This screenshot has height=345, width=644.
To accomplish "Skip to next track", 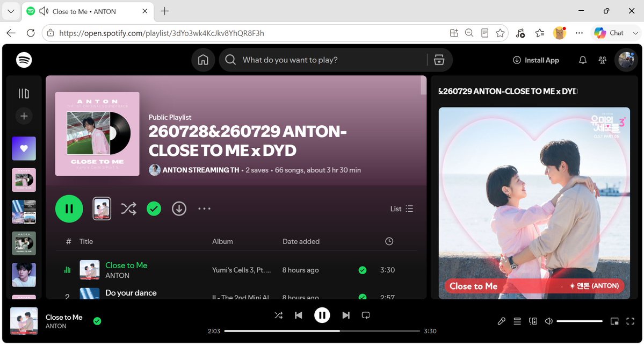I will [346, 315].
